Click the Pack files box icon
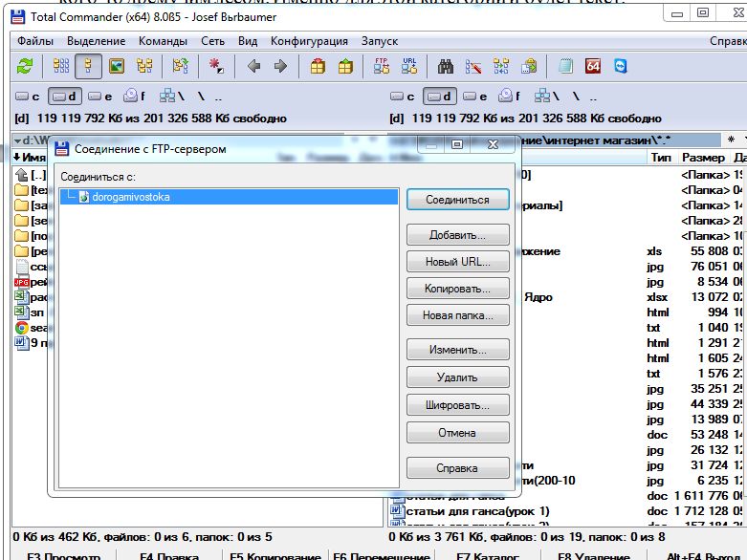Viewport: 747px width, 560px height. coord(318,66)
